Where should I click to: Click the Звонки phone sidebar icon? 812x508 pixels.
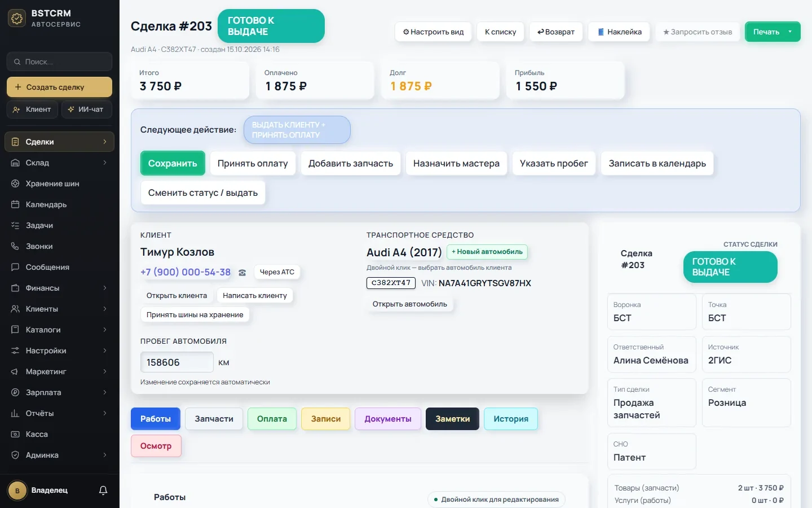pyautogui.click(x=15, y=246)
